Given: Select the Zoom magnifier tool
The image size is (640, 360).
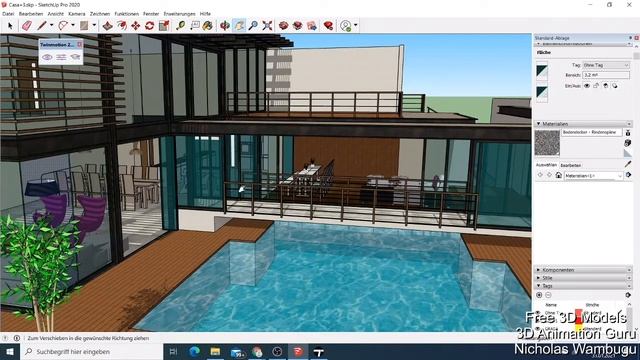Looking at the screenshot, I should tap(253, 26).
